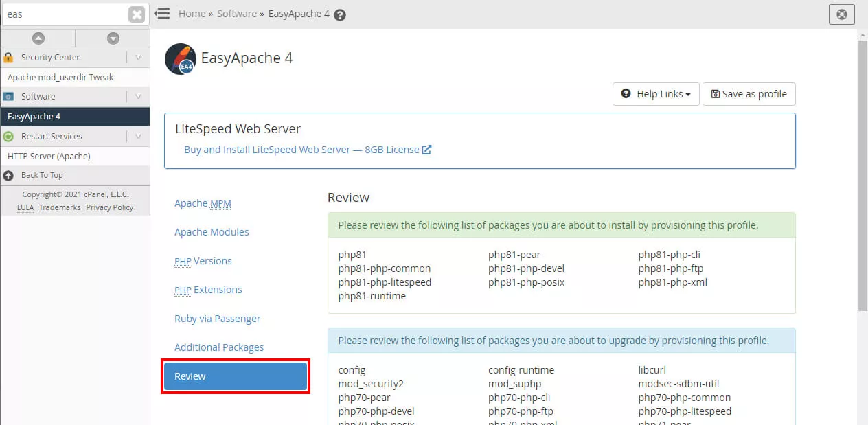
Task: Click the top-right circular support icon button
Action: tap(842, 14)
